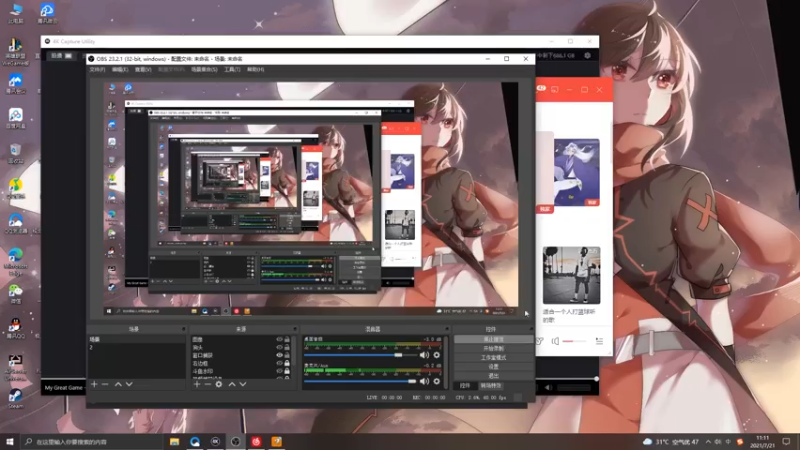Switch to the 转场特效 tab
This screenshot has width=800, height=450.
(x=491, y=386)
